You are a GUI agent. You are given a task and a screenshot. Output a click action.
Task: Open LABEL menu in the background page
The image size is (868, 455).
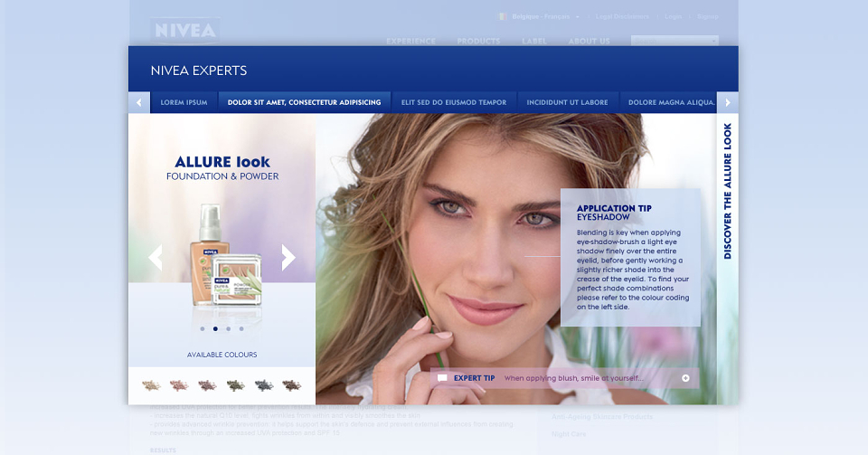click(534, 41)
